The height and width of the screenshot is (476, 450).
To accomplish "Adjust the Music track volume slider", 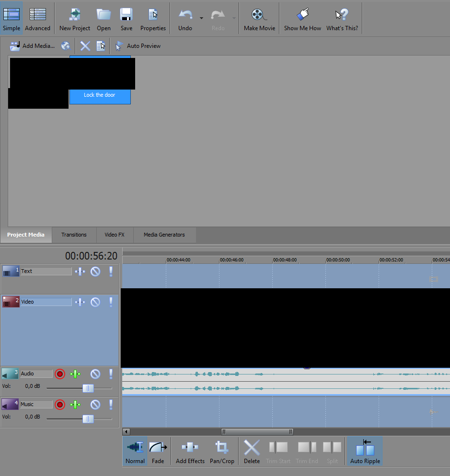I will coord(88,419).
